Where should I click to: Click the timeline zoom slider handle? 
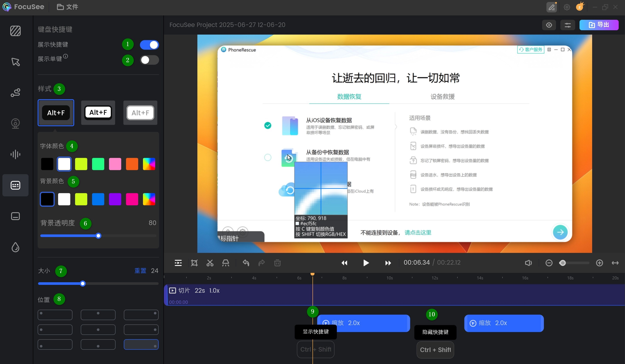click(563, 263)
